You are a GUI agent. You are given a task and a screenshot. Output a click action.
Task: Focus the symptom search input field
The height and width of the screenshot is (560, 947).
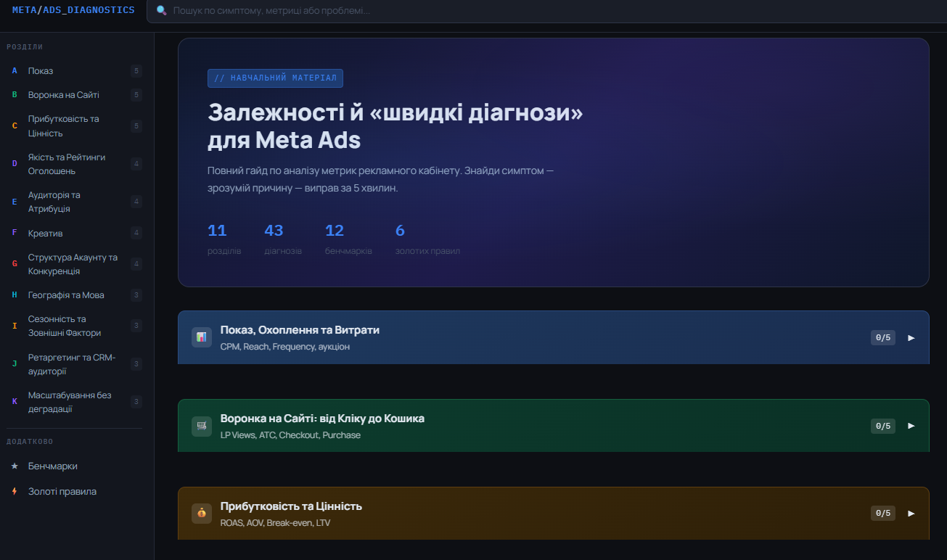pyautogui.click(x=546, y=11)
